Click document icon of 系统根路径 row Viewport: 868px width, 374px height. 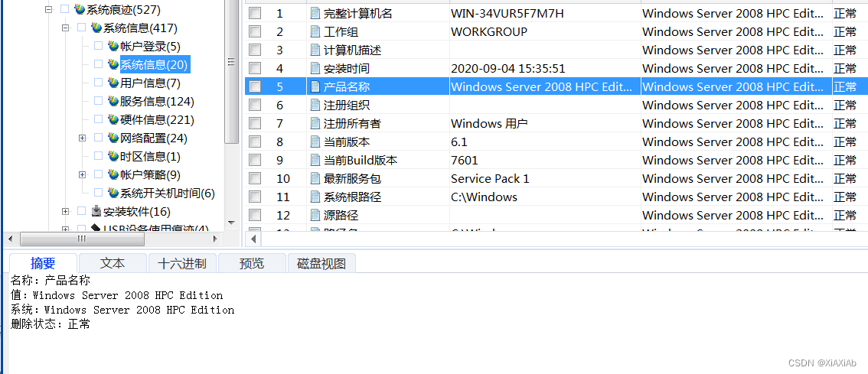[315, 197]
